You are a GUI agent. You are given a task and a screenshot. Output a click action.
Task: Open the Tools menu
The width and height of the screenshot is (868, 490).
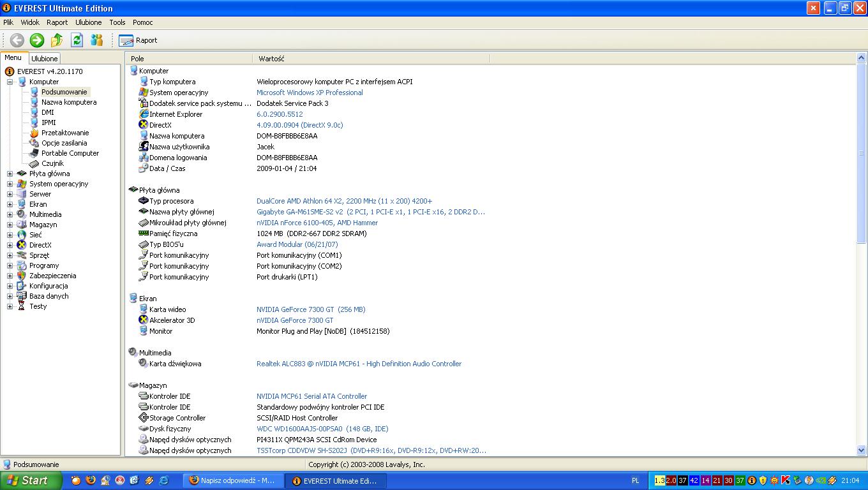pos(117,22)
